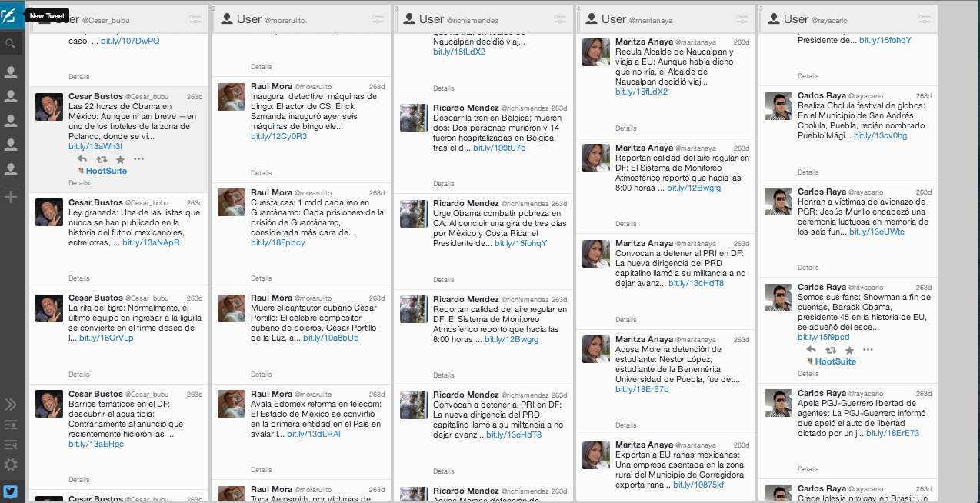Open HootSuite link in Cesar Bustos's tweet
980x503 pixels.
(x=106, y=171)
